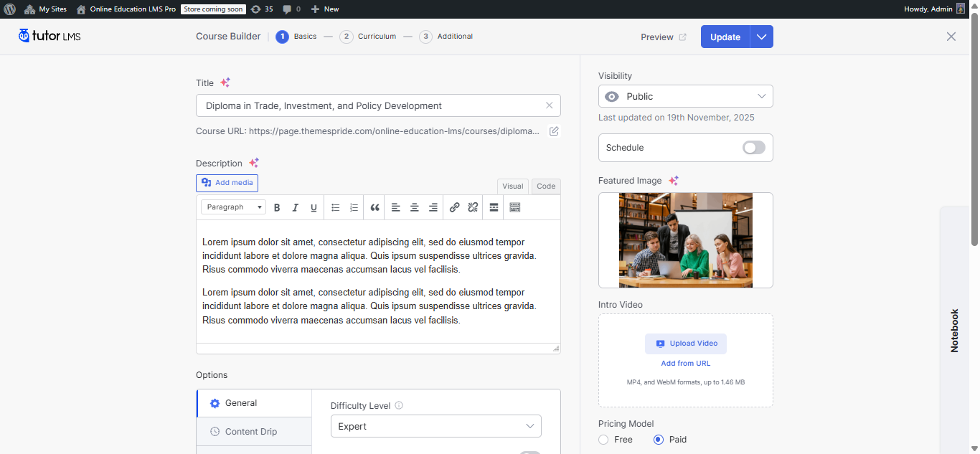This screenshot has width=980, height=454.
Task: Edit course URL pencil icon
Action: click(554, 131)
